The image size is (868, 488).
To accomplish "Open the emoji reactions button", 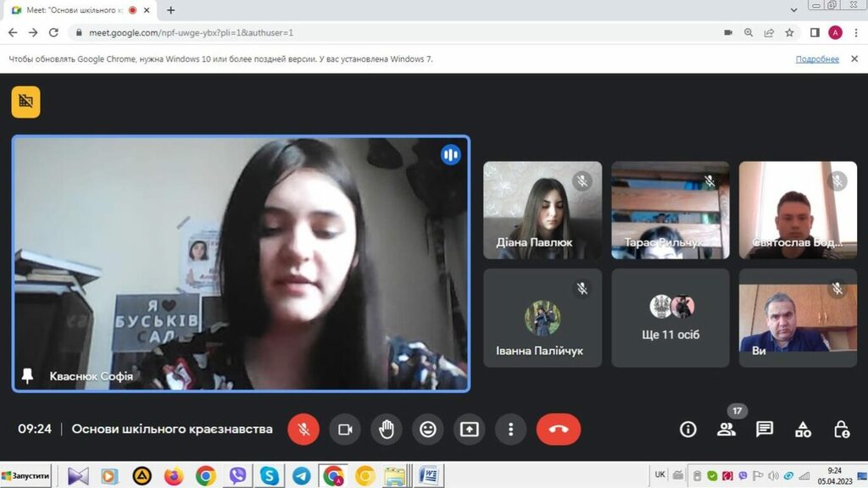I will click(428, 430).
